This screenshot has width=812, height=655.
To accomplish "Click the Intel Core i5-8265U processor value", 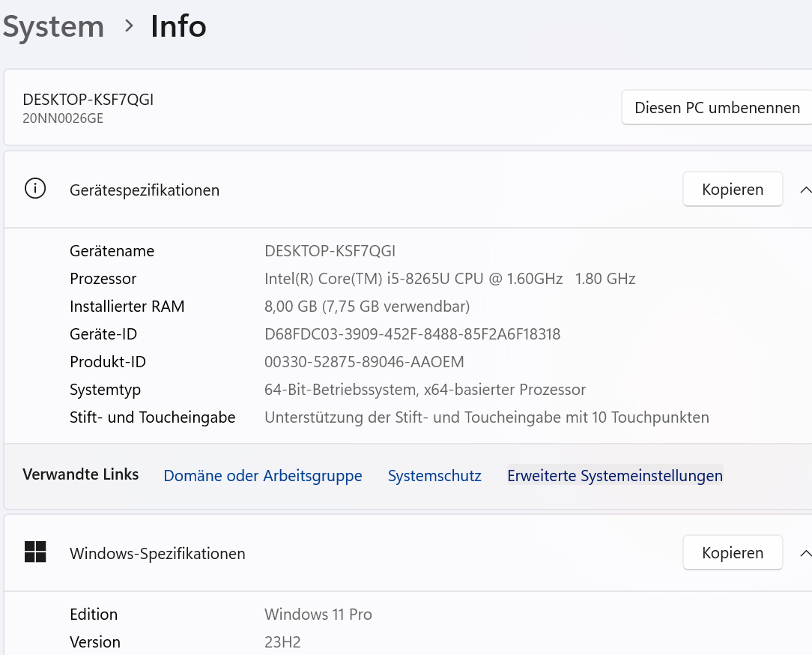I will (x=449, y=279).
